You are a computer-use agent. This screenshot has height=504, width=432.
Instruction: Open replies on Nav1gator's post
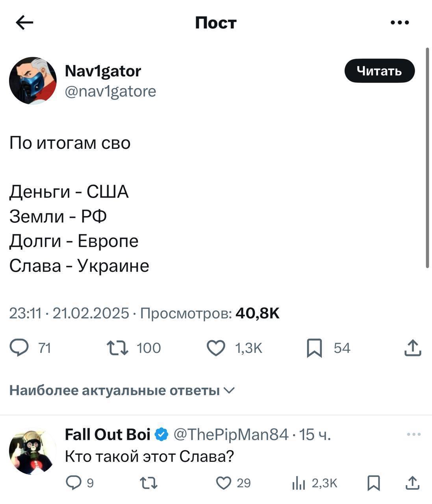point(28,348)
